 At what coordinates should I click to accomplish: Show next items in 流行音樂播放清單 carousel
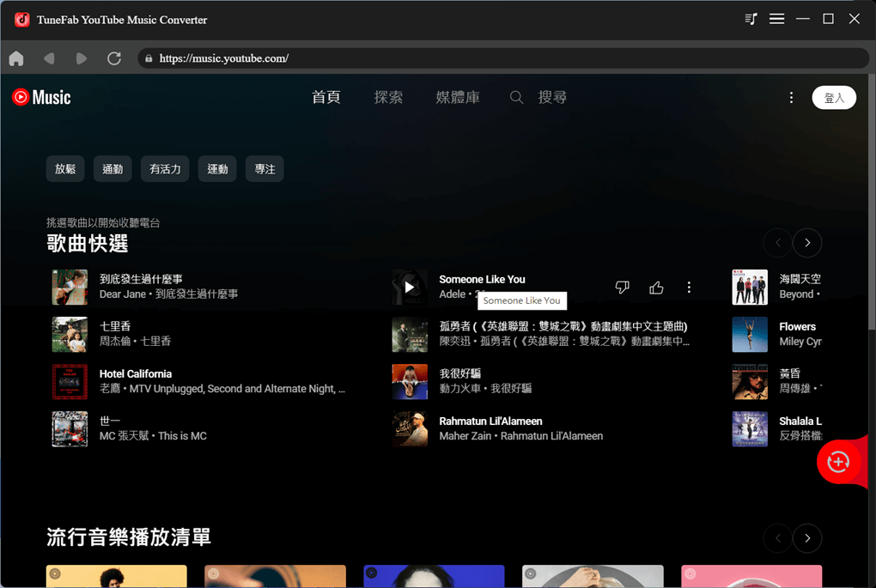click(x=807, y=538)
